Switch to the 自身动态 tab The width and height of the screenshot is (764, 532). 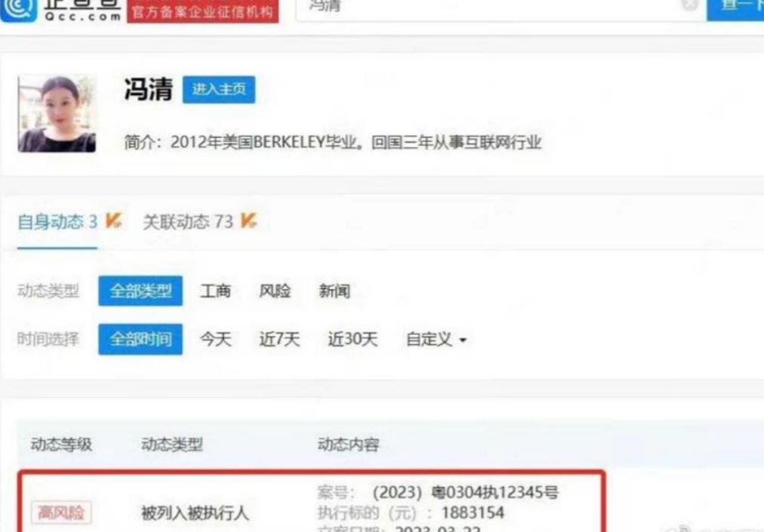click(57, 222)
